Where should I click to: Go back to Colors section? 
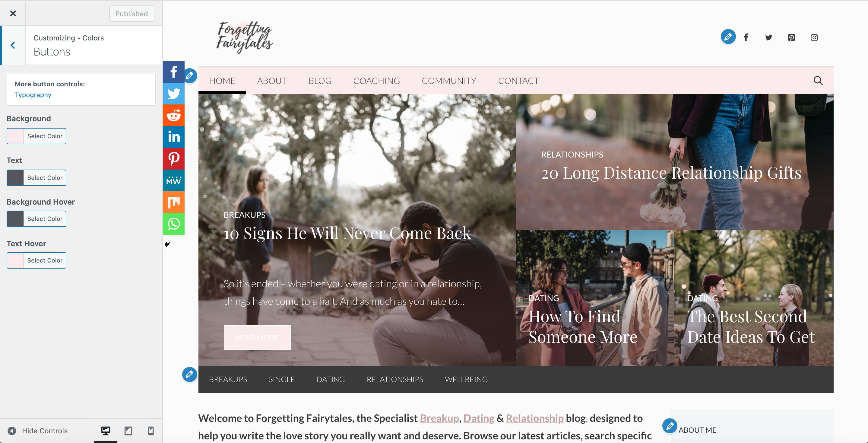pyautogui.click(x=13, y=45)
